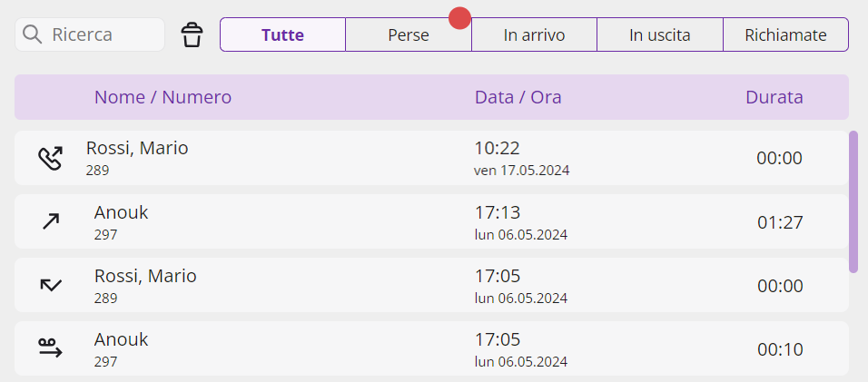The width and height of the screenshot is (868, 382).
Task: Focus the Ricerca search field
Action: click(90, 34)
